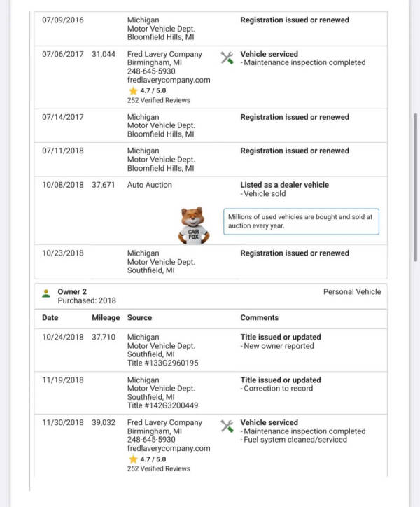Click the wrench icon beside the 11/30/2018 service record
This screenshot has height=507, width=420.
[x=227, y=426]
